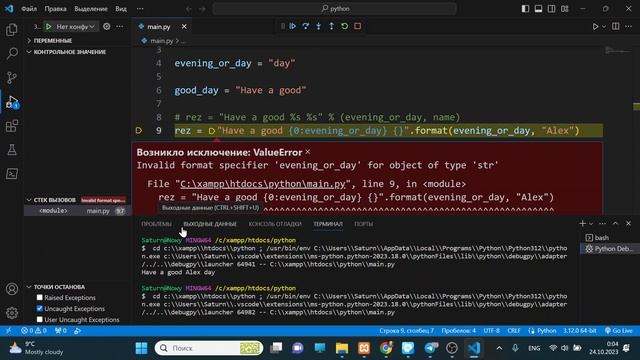Screen dimensions: 640x360
Task: Enable the User Uncaught Exceptions breakpoint
Action: click(40, 320)
